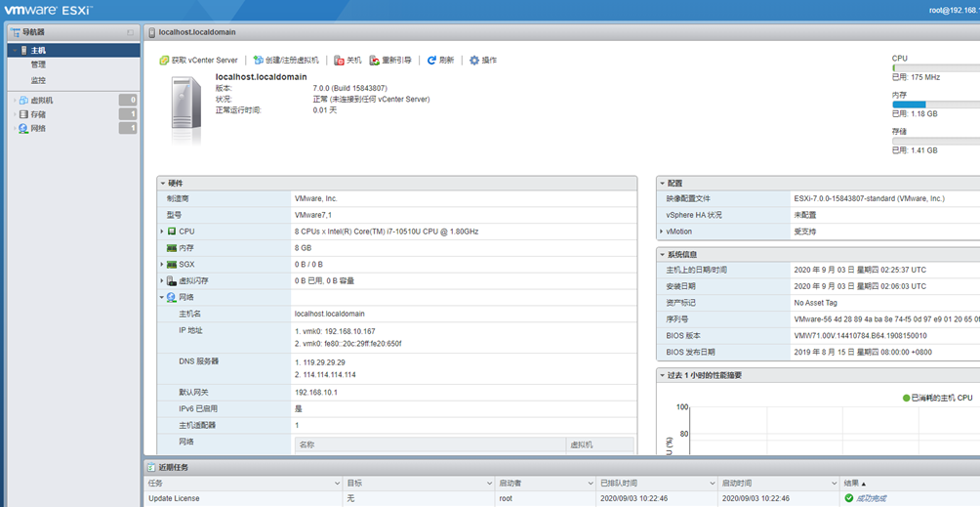Screen dimensions: 980x507
Task: Open Create/Register VM (创建/注册虚拟机)
Action: (x=286, y=61)
